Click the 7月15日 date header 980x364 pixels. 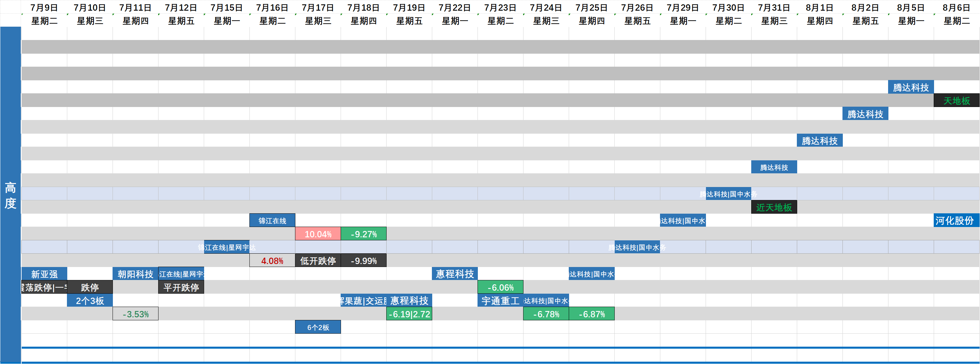pyautogui.click(x=227, y=7)
